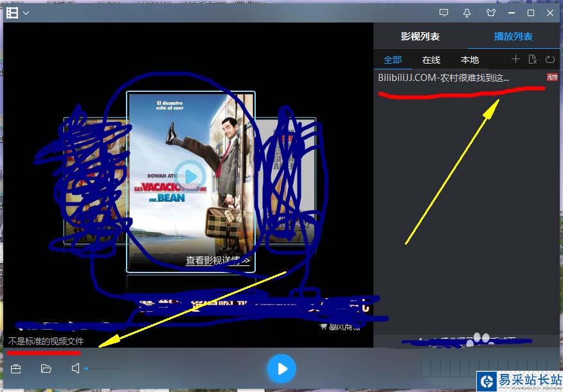
Task: Open a file with folder icon
Action: 46,369
